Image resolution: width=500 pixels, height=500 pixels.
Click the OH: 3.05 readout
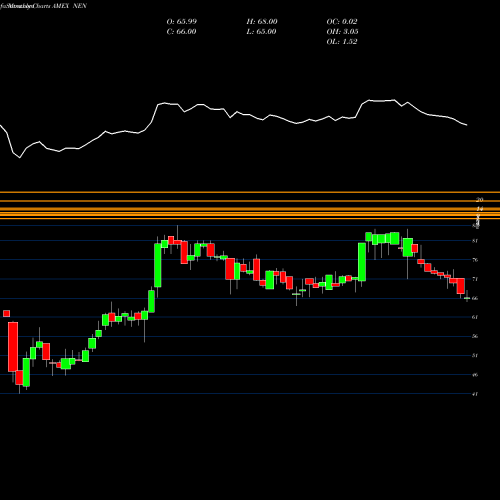tap(342, 32)
